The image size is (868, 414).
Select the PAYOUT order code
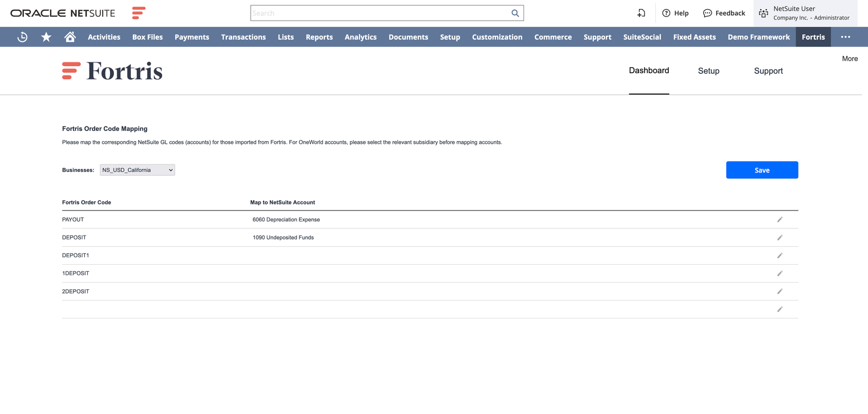tap(73, 220)
